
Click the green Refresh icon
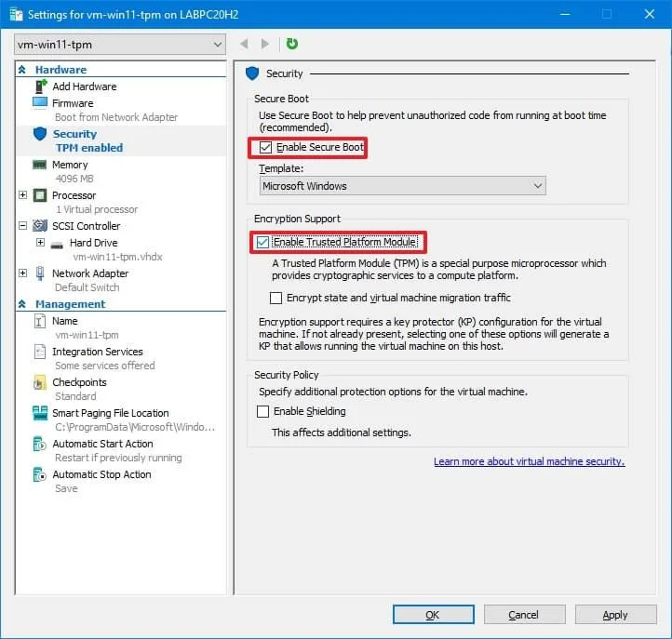292,44
